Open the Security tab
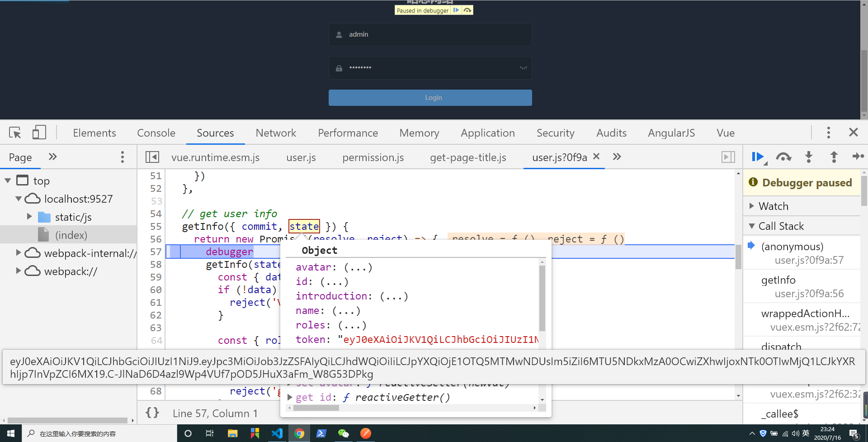Viewport: 868px width, 442px height. 555,133
